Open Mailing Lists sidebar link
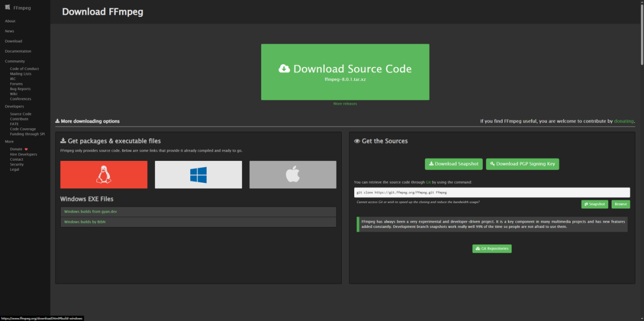The width and height of the screenshot is (644, 321). pyautogui.click(x=20, y=74)
